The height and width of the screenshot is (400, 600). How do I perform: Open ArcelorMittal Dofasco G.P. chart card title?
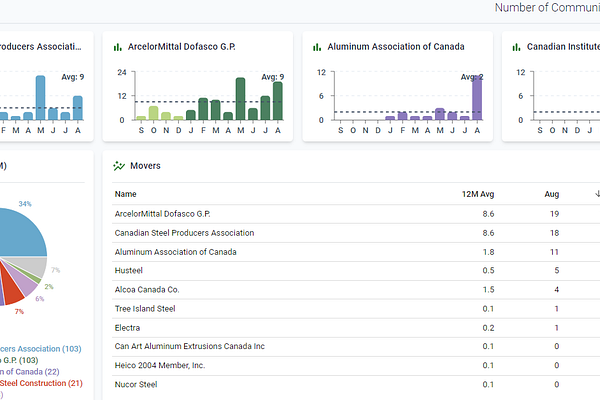(181, 47)
